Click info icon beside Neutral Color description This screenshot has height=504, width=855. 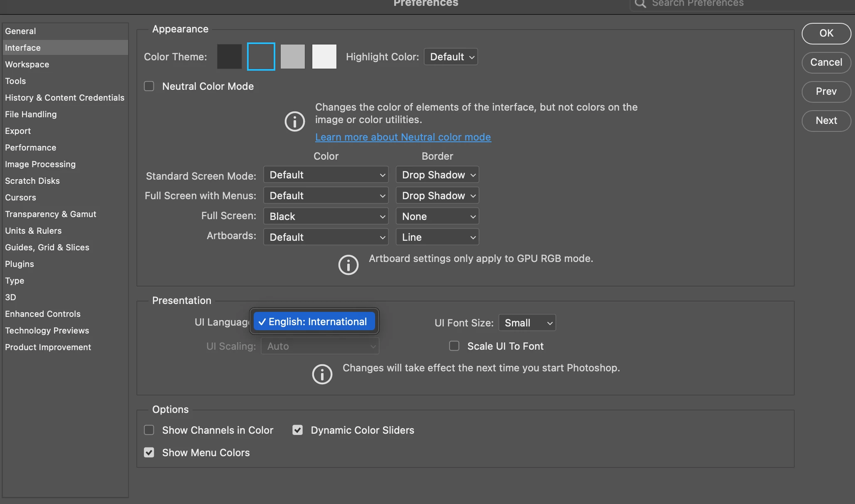pos(295,121)
